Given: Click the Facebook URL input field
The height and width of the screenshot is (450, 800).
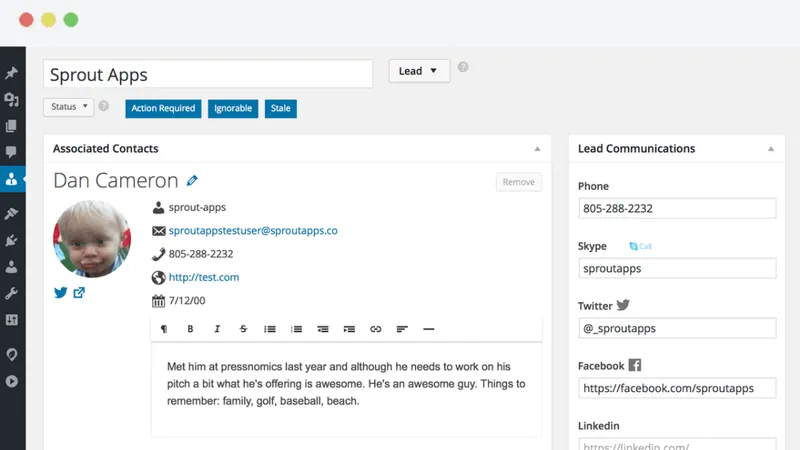Looking at the screenshot, I should point(677,388).
